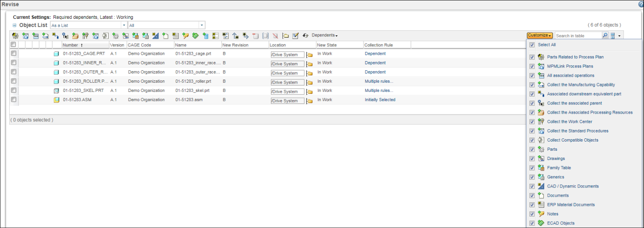Click the red-slash remove icon in toolbar

[275, 35]
